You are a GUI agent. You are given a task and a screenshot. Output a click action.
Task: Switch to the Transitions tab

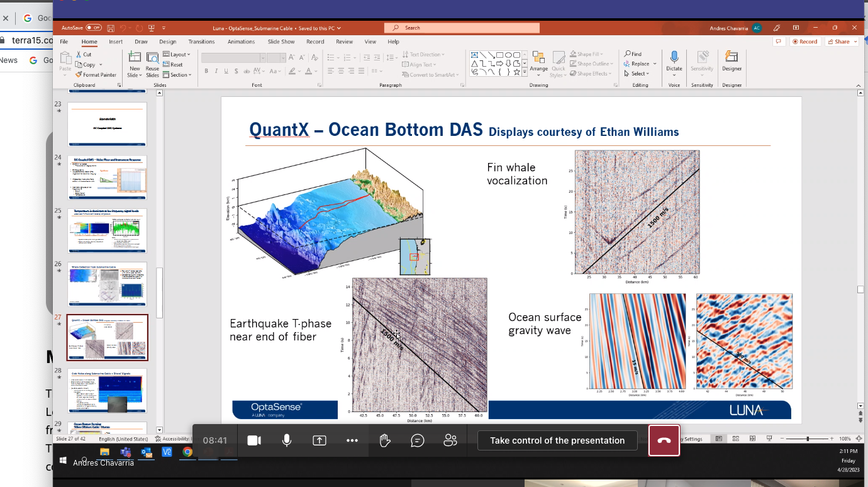coord(202,42)
